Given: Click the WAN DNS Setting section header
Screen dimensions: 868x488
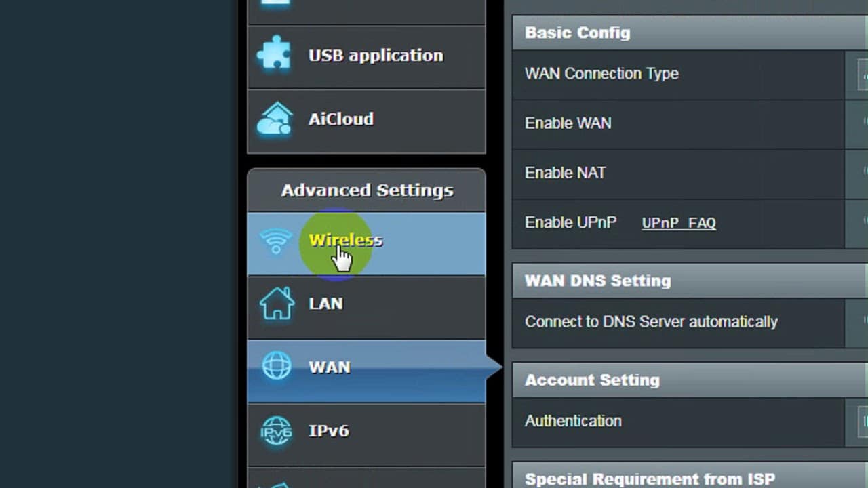Looking at the screenshot, I should click(597, 281).
